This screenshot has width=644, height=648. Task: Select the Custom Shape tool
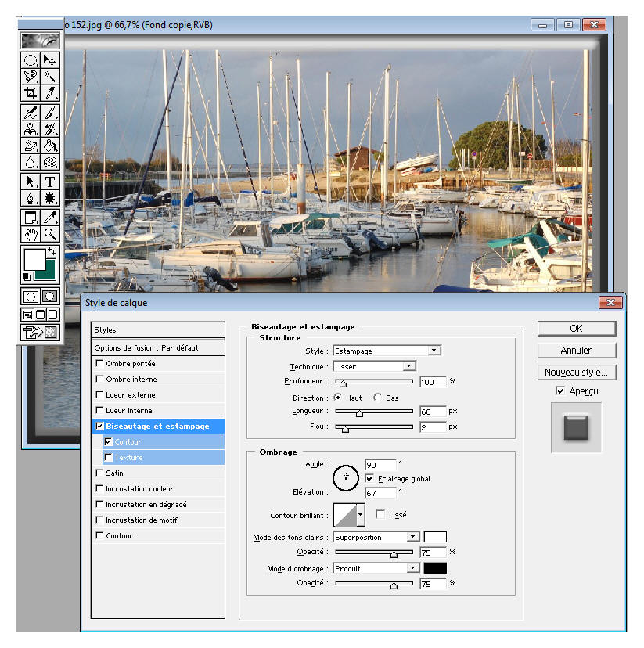[x=50, y=198]
